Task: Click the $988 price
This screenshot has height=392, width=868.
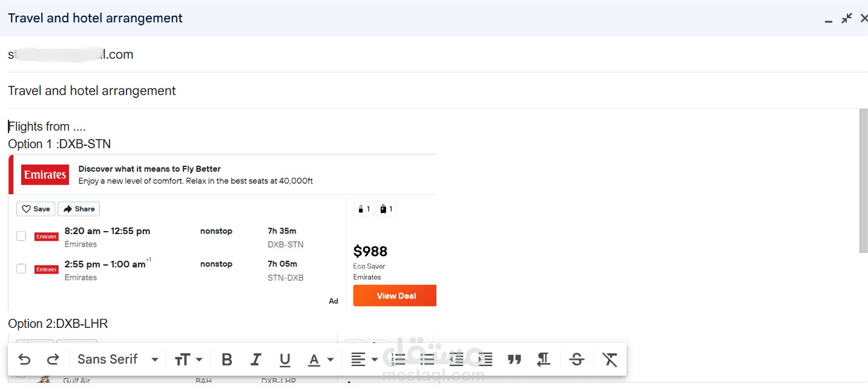Action: tap(370, 251)
